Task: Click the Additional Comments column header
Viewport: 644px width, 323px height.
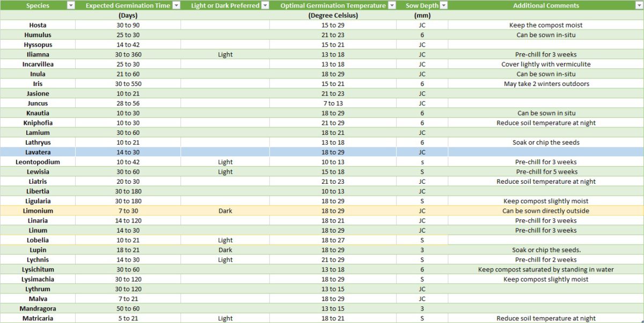Action: coord(546,5)
